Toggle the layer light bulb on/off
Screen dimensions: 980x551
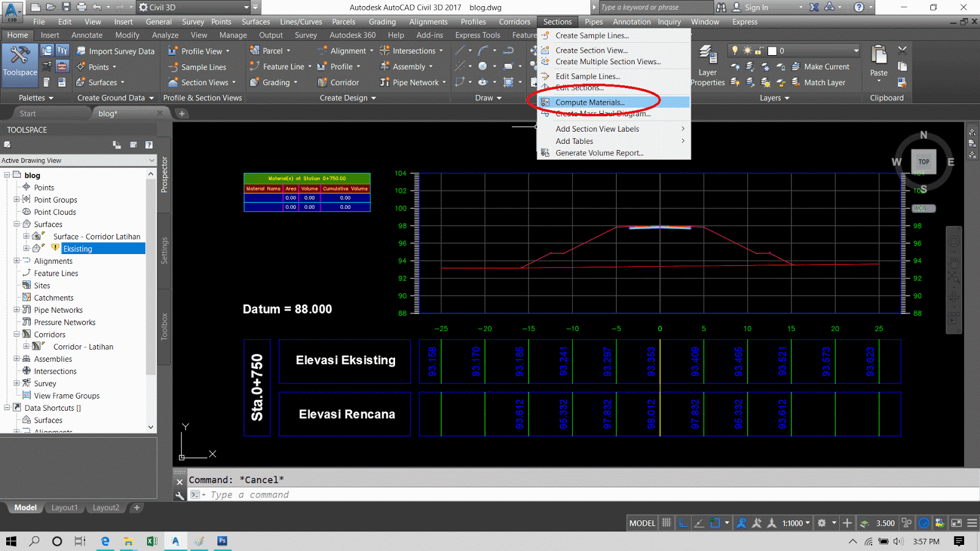[734, 50]
